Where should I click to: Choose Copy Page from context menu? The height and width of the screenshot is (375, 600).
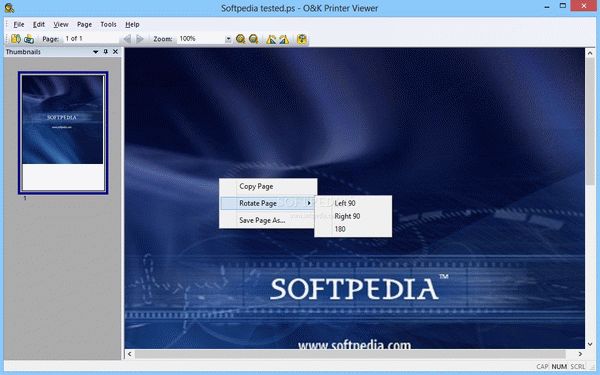coord(268,186)
